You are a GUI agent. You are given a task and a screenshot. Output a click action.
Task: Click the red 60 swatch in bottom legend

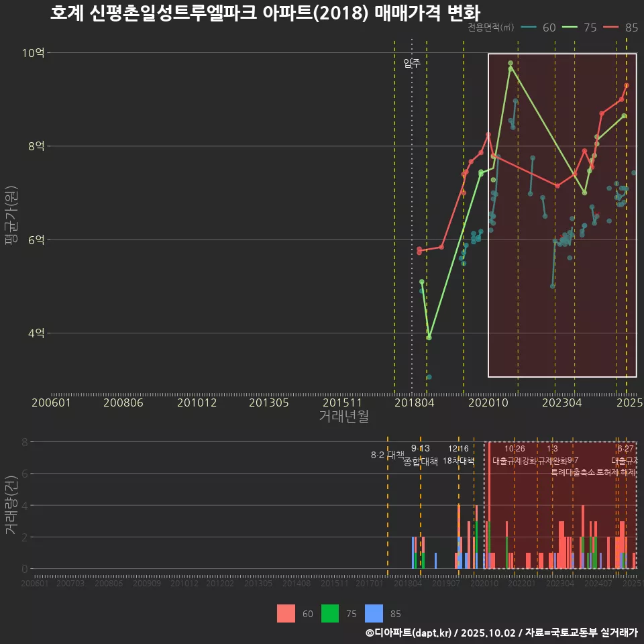pyautogui.click(x=286, y=613)
